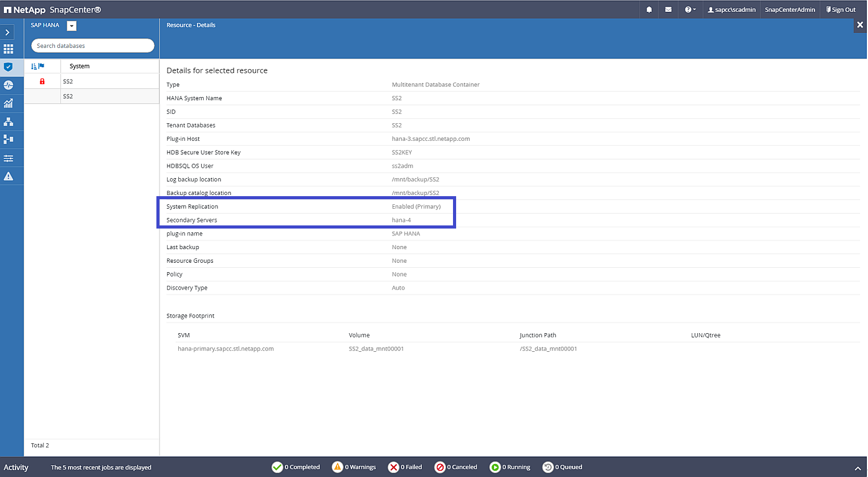The height and width of the screenshot is (477, 868).
Task: Click the Log backup location '/mnt/backup/SS2' value
Action: click(415, 179)
